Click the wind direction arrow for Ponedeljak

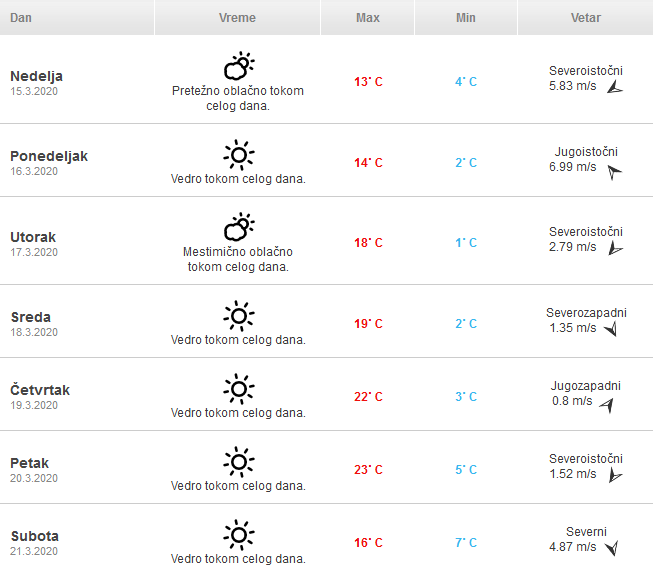click(x=614, y=171)
